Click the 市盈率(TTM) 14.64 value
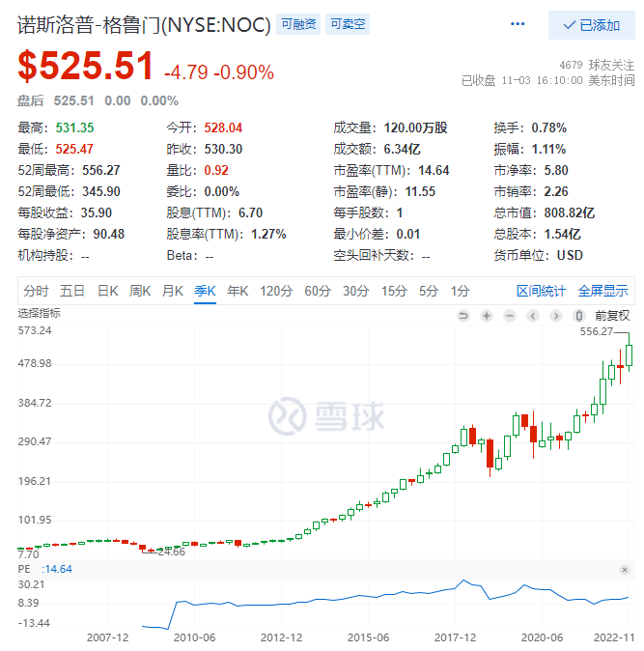 [x=434, y=171]
